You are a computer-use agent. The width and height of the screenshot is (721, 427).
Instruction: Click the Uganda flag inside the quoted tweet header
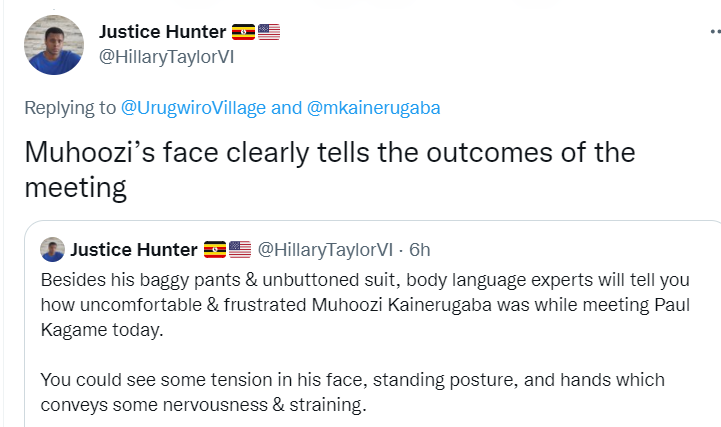215,248
